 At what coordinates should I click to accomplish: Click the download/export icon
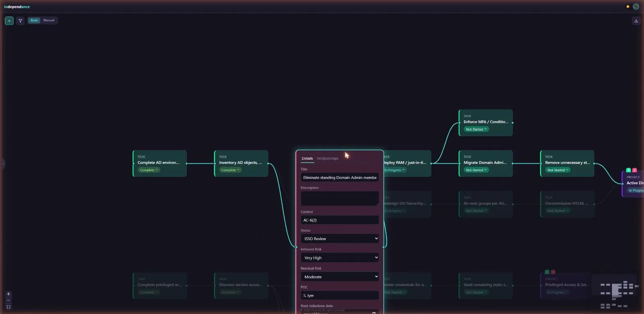[x=636, y=21]
